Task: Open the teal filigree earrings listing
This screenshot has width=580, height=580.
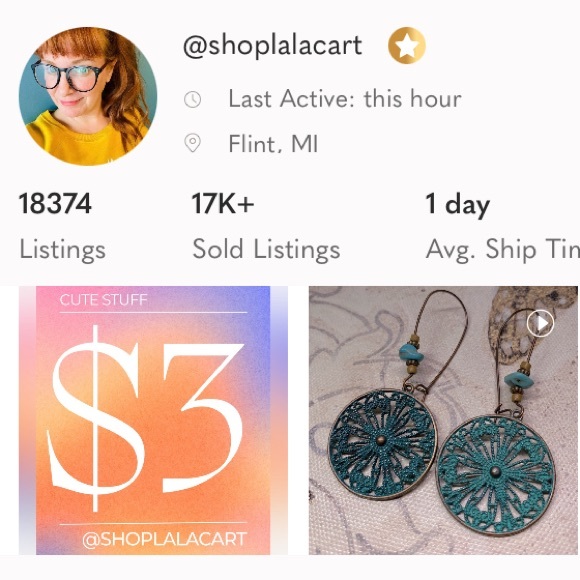Action: coord(443,420)
